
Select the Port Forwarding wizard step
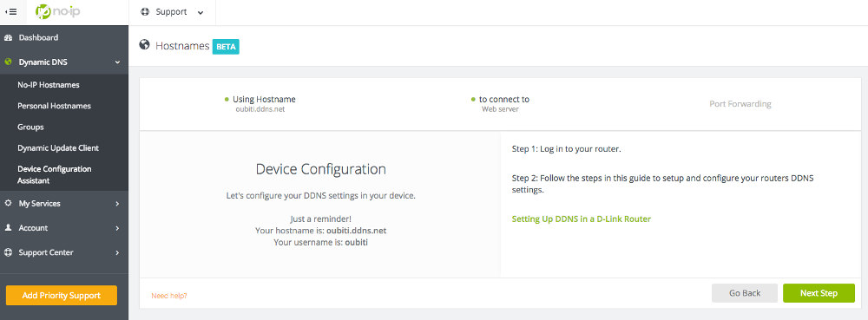(x=740, y=104)
